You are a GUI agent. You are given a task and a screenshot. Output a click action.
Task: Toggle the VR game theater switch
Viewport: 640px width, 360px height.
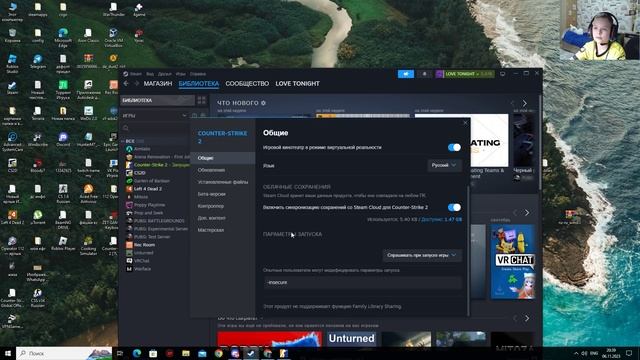[454, 147]
